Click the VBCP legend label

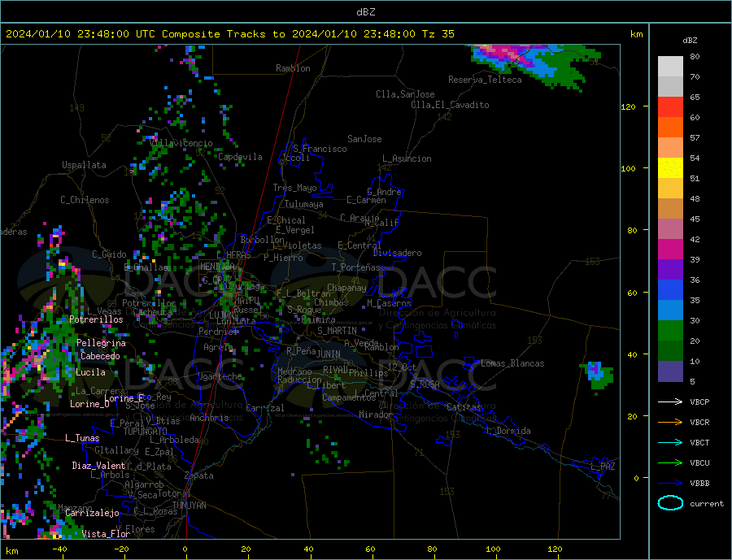coord(699,402)
